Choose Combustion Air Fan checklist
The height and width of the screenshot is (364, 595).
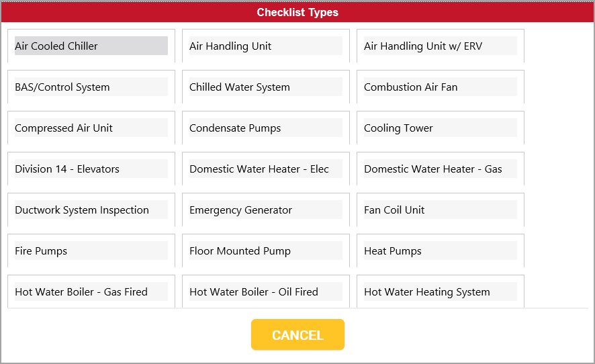440,87
